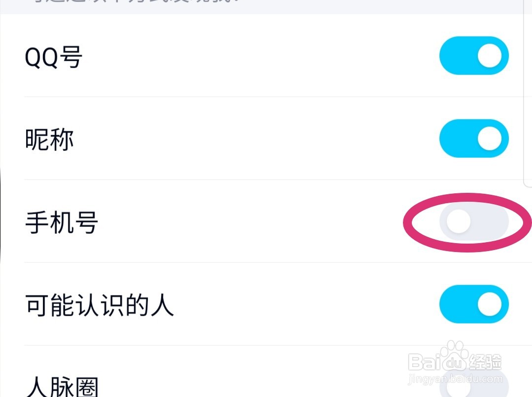Disable the 昵称 search toggle
Image resolution: width=532 pixels, height=397 pixels.
click(x=474, y=139)
